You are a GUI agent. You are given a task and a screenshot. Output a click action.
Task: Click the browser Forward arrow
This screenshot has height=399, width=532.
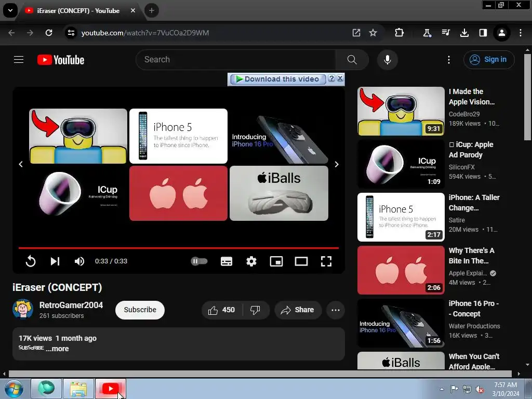click(x=30, y=33)
